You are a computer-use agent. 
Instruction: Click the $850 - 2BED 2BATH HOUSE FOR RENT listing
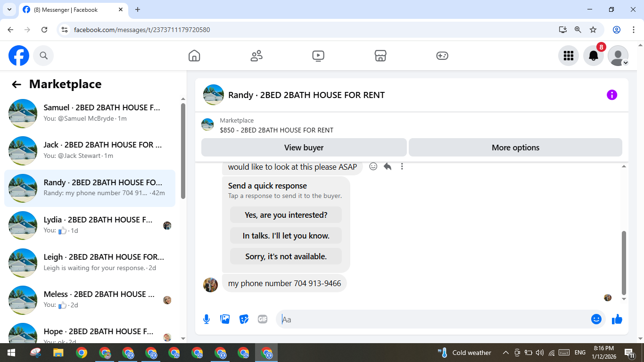(276, 130)
